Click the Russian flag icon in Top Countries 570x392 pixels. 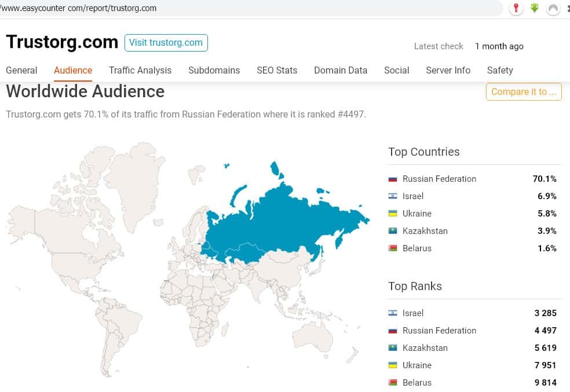coord(393,179)
